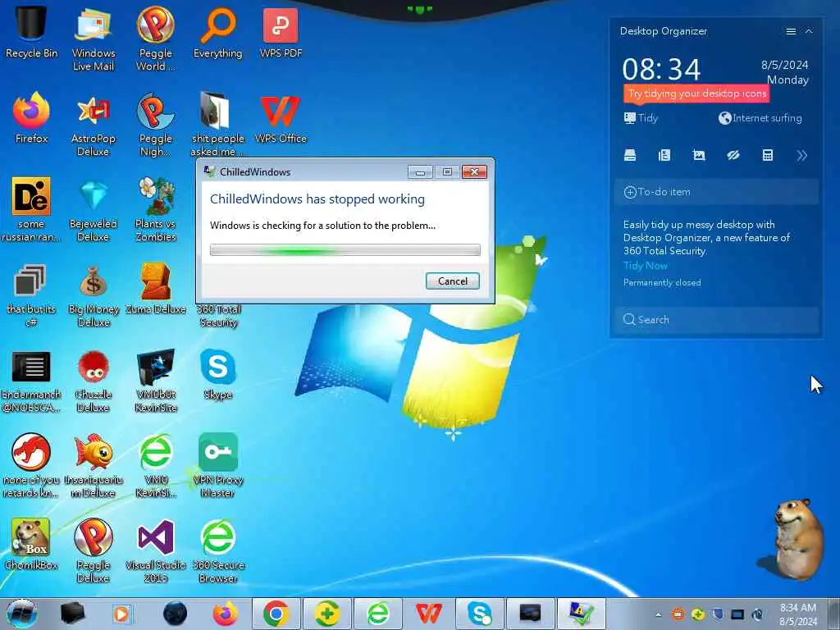Open the Windows Start button
Screen dimensions: 840x630
coord(21,614)
